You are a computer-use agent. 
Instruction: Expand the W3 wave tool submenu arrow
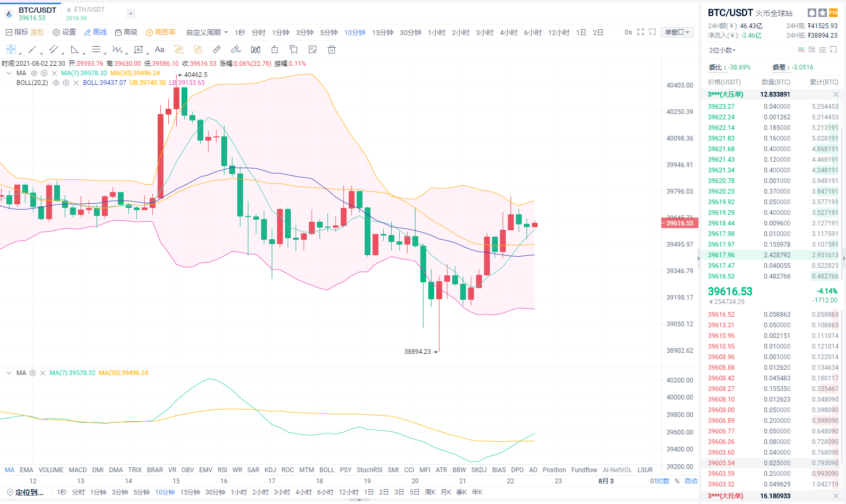pyautogui.click(x=126, y=53)
